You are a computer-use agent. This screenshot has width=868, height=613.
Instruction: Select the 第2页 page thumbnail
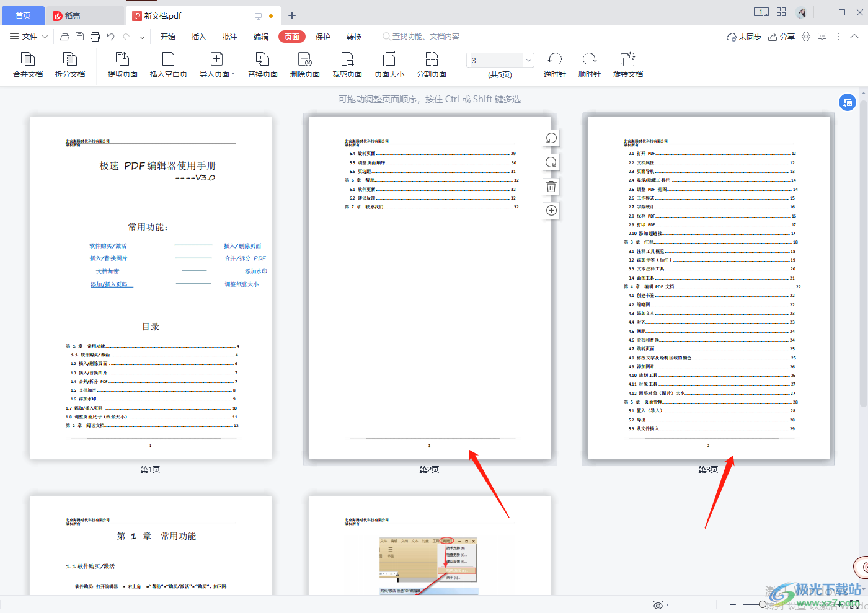(x=430, y=288)
